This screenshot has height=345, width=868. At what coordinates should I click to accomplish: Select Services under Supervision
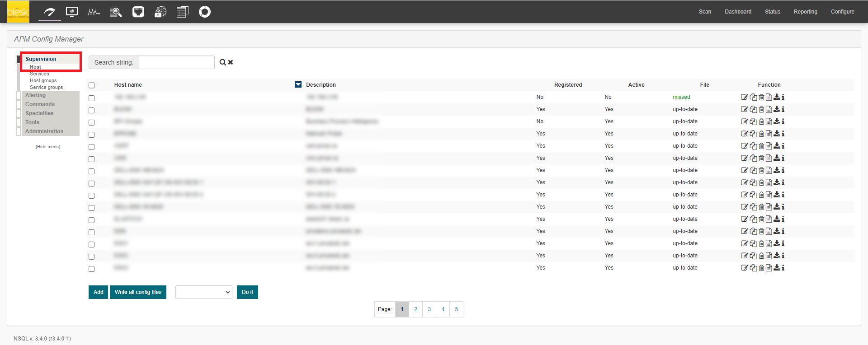pyautogui.click(x=39, y=74)
